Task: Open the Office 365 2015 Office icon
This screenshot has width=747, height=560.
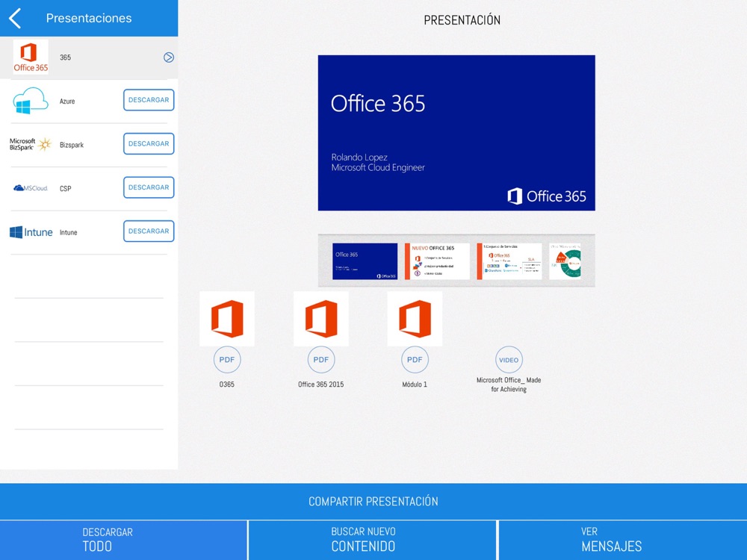Action: (x=321, y=319)
